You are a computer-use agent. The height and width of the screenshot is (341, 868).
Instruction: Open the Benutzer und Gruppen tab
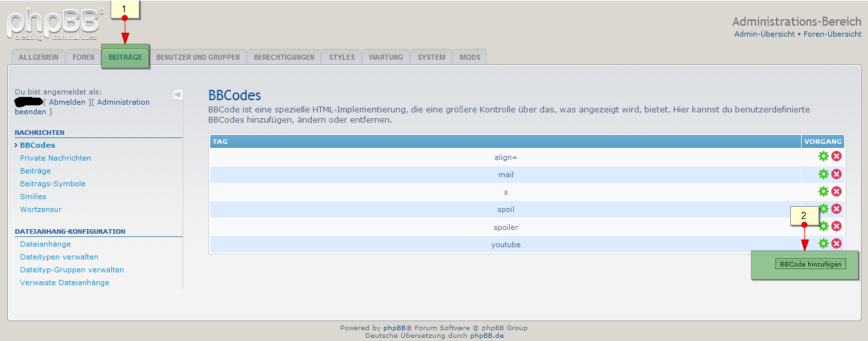coord(198,57)
